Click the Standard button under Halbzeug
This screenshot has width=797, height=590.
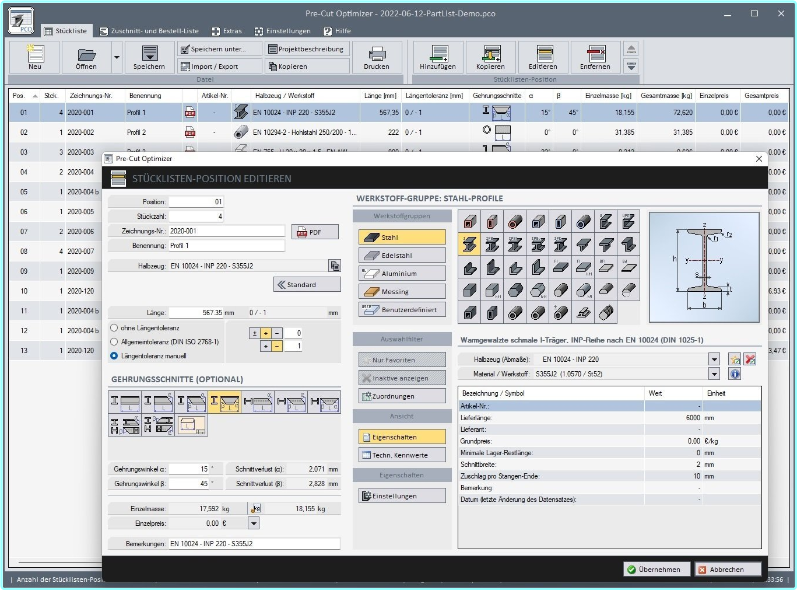click(x=307, y=285)
